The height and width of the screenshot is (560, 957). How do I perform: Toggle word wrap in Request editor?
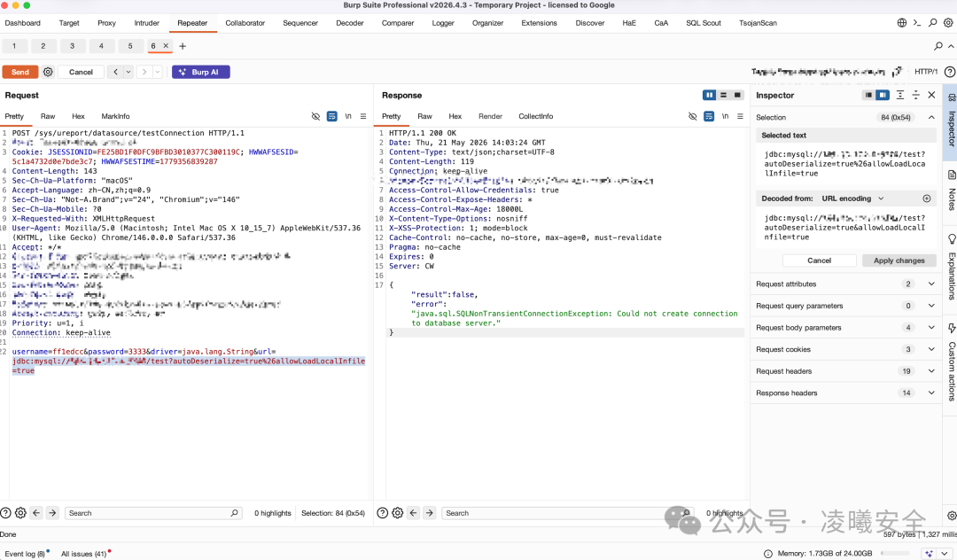click(x=332, y=116)
